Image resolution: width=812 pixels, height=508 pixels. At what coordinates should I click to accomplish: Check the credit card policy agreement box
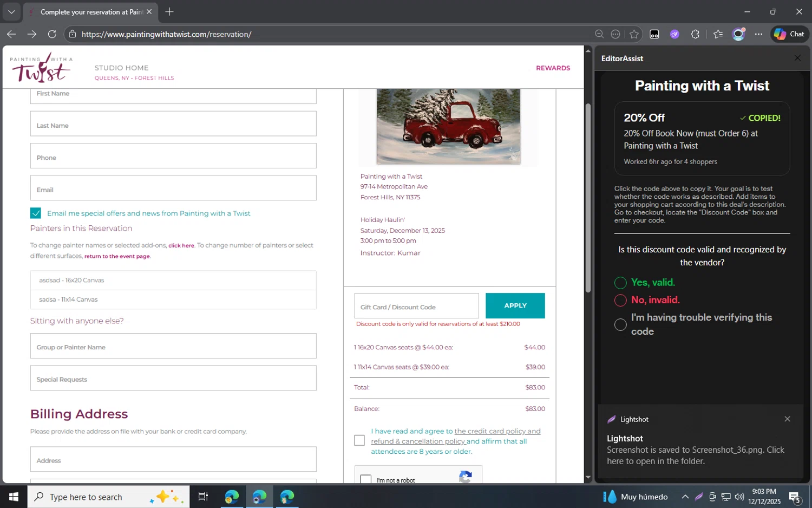[x=359, y=441]
